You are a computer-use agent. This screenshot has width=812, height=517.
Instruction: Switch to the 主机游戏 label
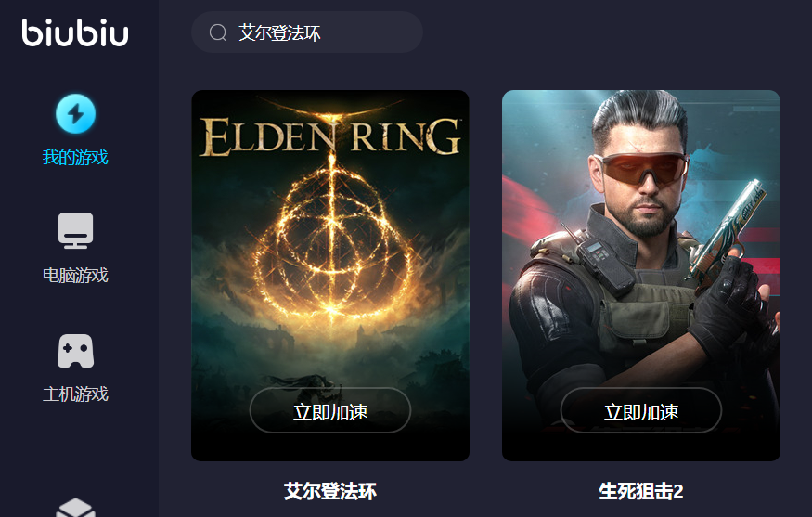(75, 394)
